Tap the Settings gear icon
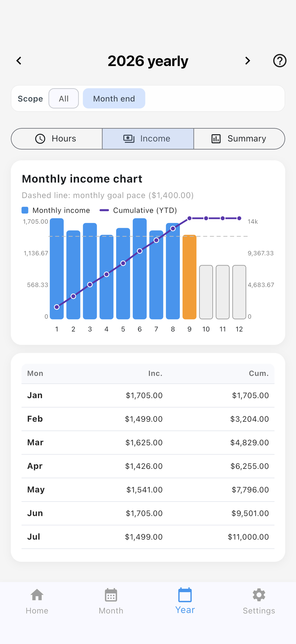 [259, 595]
